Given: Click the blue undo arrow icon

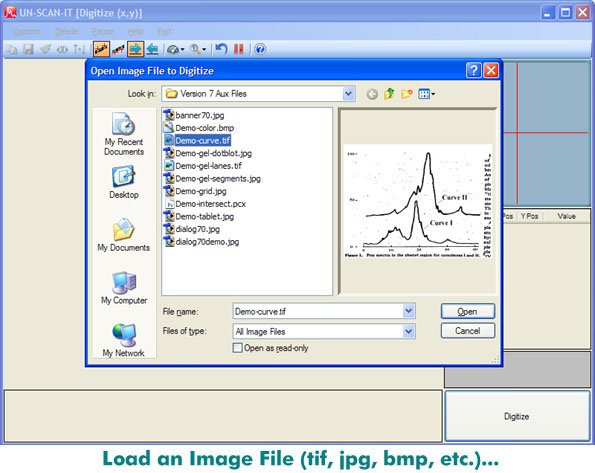Looking at the screenshot, I should tap(221, 49).
